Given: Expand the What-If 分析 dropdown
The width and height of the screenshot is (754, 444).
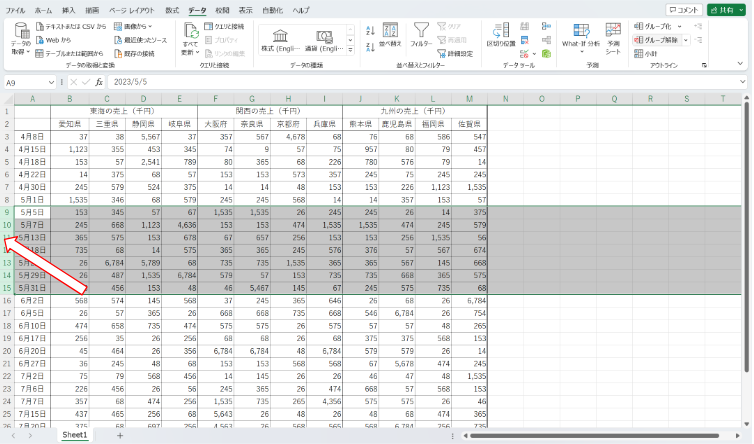Looking at the screenshot, I should 580,48.
